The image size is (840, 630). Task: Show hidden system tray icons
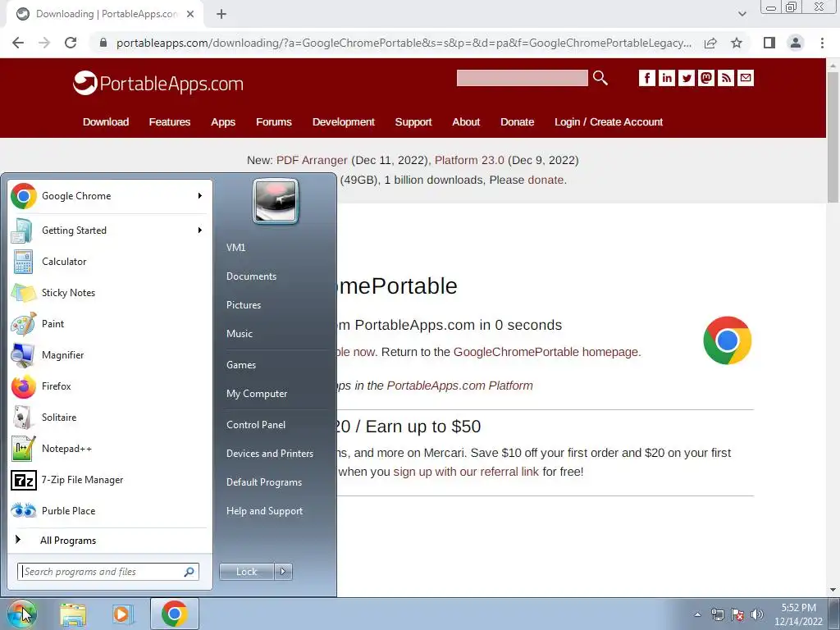click(x=697, y=614)
